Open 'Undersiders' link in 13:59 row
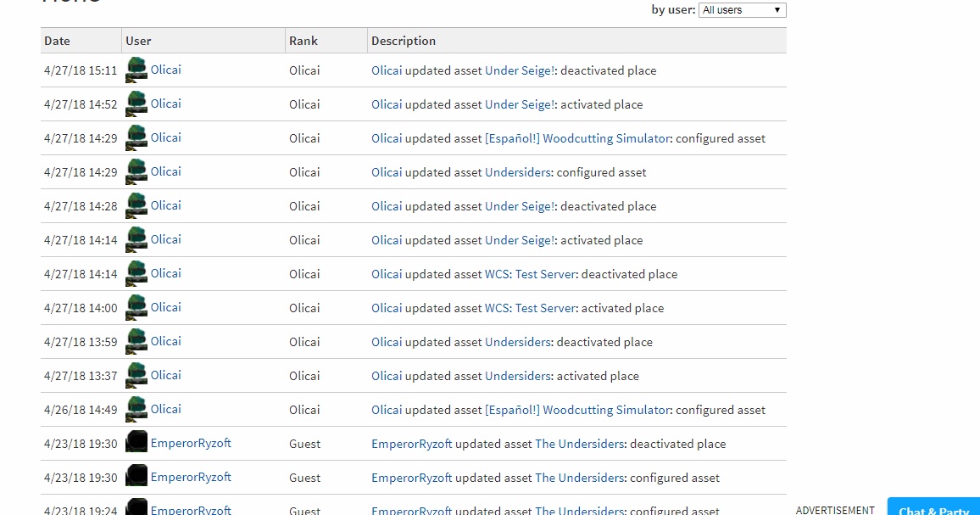This screenshot has width=980, height=515. point(518,342)
